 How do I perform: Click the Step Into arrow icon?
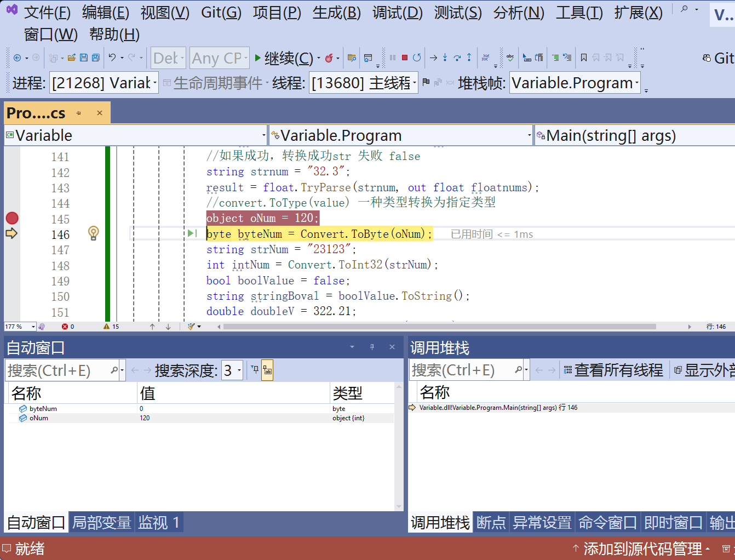(445, 58)
